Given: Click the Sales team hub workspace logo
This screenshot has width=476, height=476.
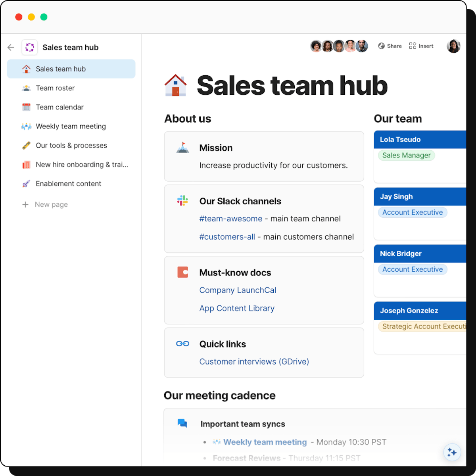Looking at the screenshot, I should 30,48.
